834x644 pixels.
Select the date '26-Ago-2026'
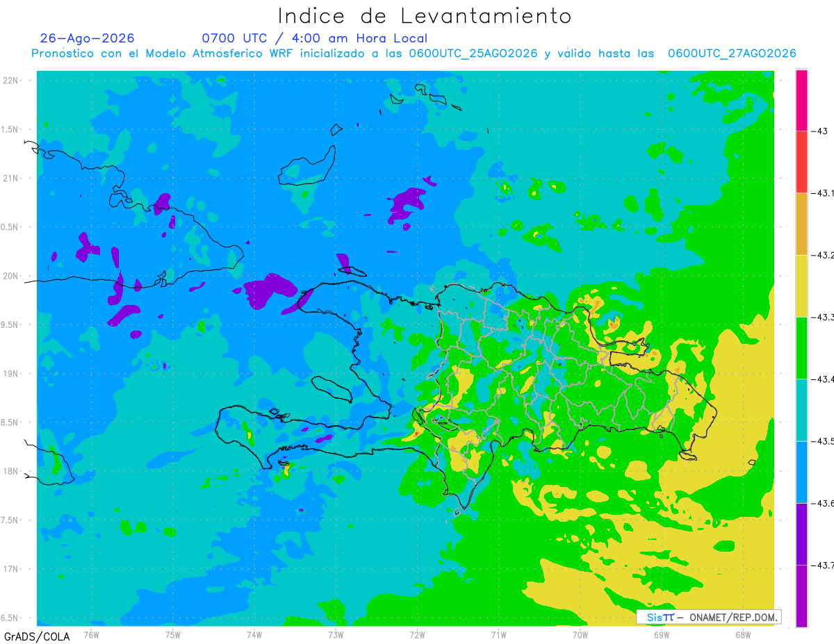[x=88, y=38]
